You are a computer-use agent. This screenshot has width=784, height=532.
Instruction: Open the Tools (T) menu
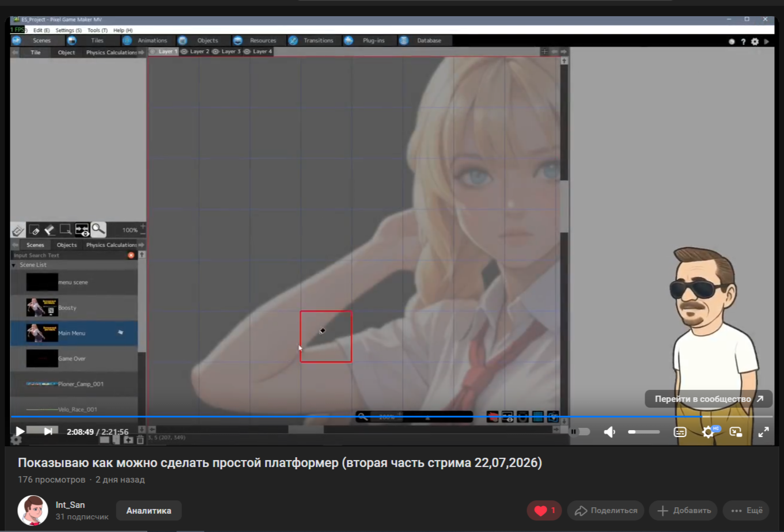[x=97, y=30]
